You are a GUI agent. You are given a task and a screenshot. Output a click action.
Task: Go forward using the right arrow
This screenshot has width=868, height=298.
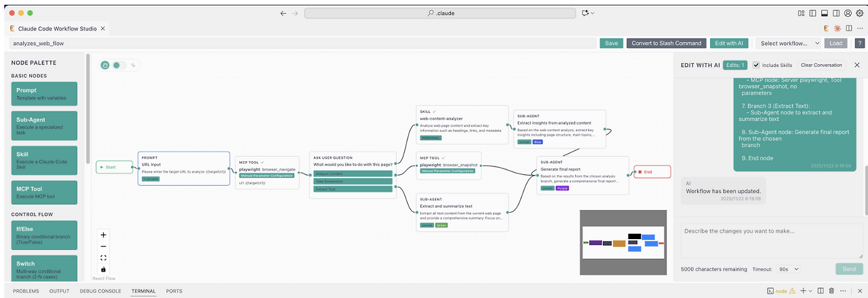click(296, 13)
